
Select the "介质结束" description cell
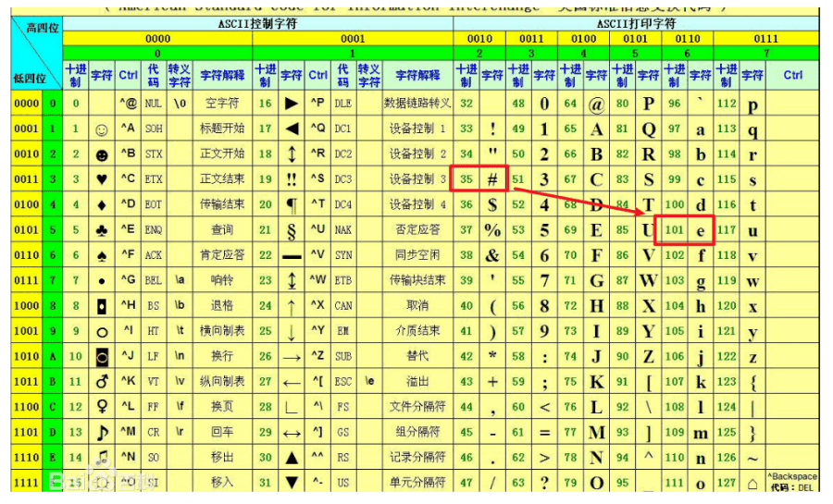[417, 330]
